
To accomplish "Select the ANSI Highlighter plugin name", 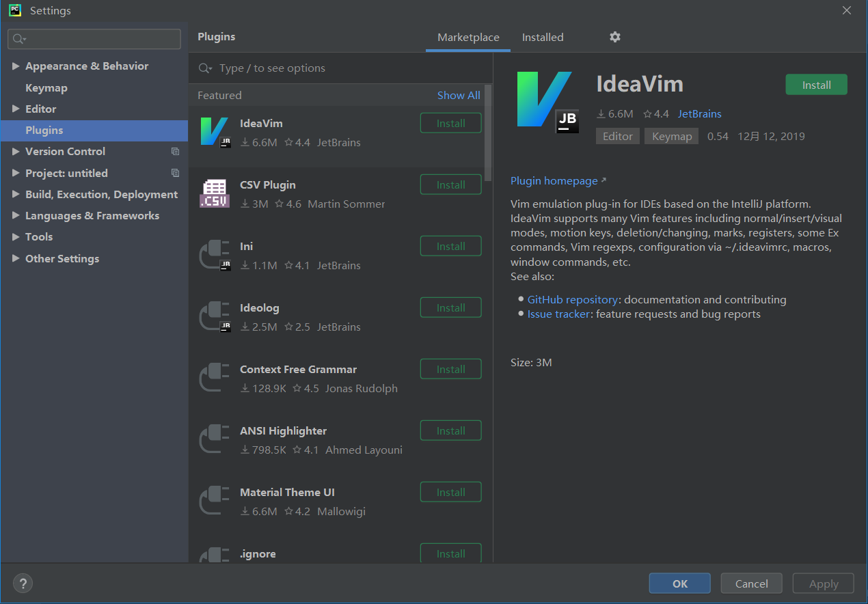I will click(283, 430).
